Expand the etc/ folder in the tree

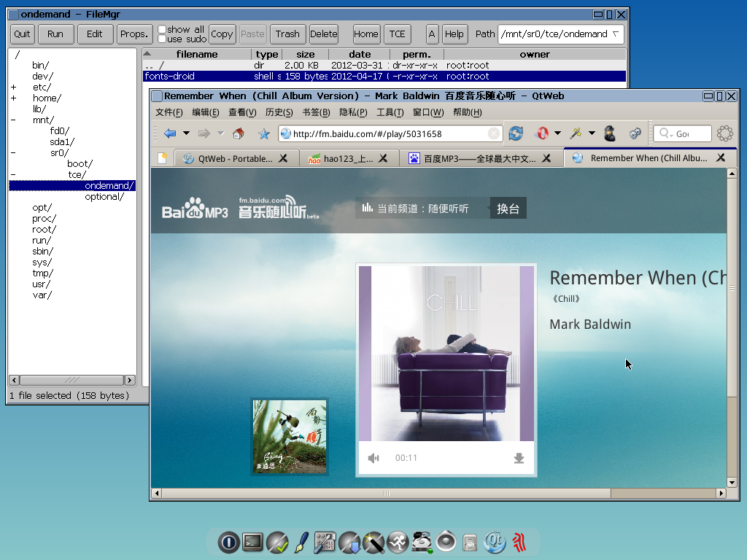click(x=13, y=87)
